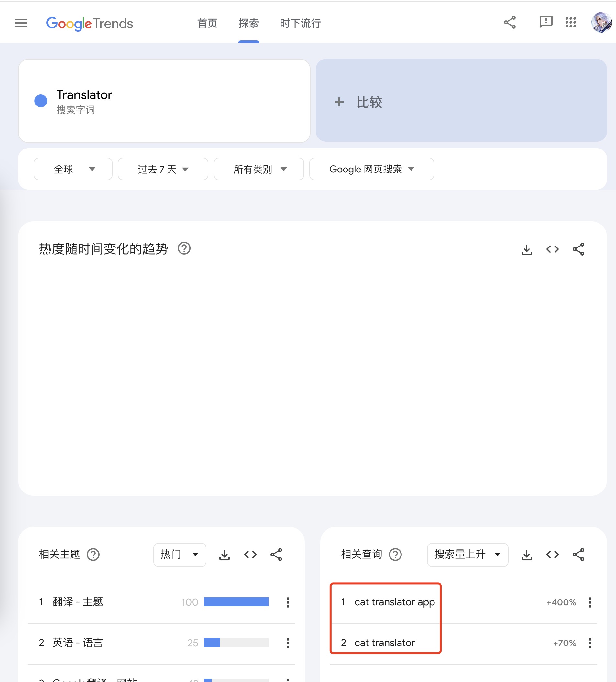616x682 pixels.
Task: Open more options for 翻译 - 主题 row
Action: click(288, 602)
